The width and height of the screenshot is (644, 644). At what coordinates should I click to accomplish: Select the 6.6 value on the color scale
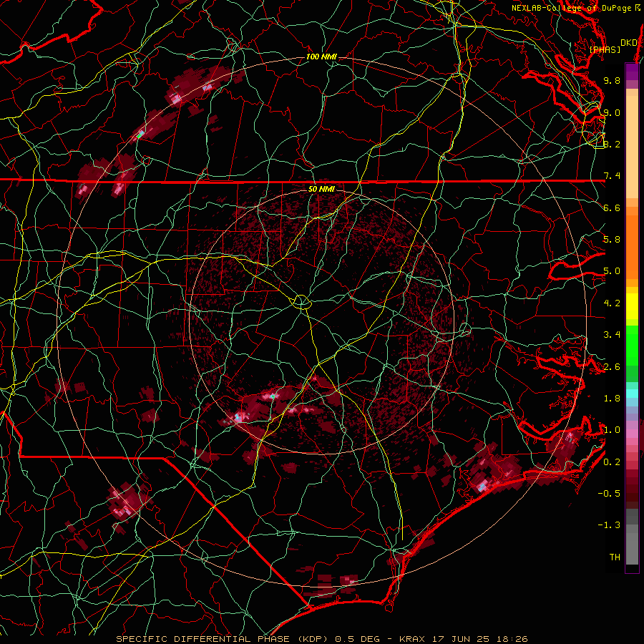pyautogui.click(x=612, y=208)
